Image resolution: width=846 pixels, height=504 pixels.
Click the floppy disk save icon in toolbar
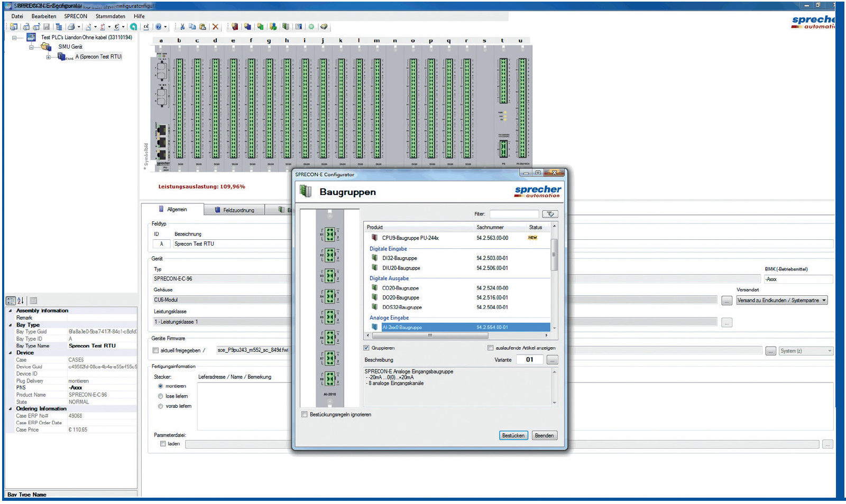tap(47, 26)
